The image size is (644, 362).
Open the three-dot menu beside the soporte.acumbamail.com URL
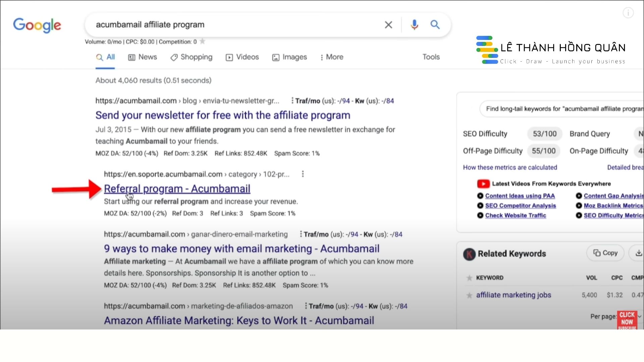[x=303, y=174]
